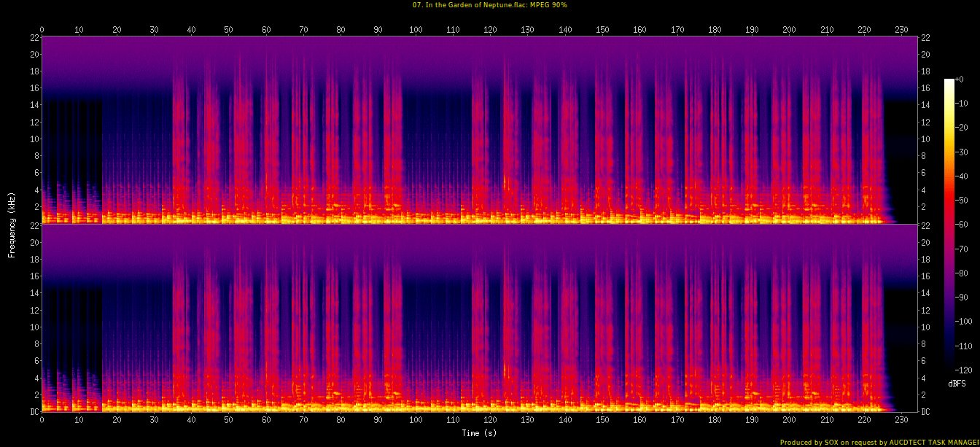Click the "DC" label at the bottom left

click(34, 411)
